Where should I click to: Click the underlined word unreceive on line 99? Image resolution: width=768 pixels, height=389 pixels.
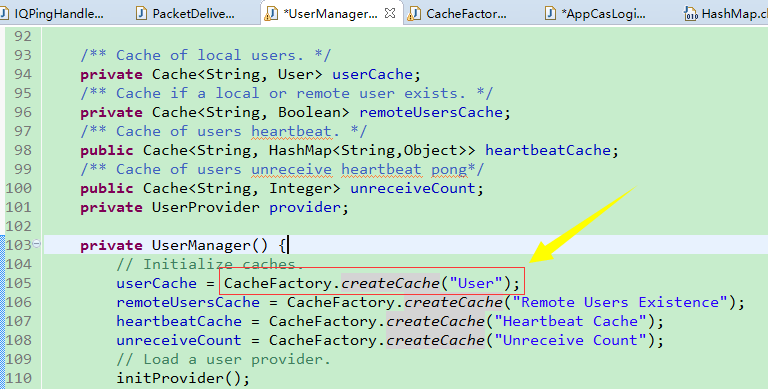point(291,170)
